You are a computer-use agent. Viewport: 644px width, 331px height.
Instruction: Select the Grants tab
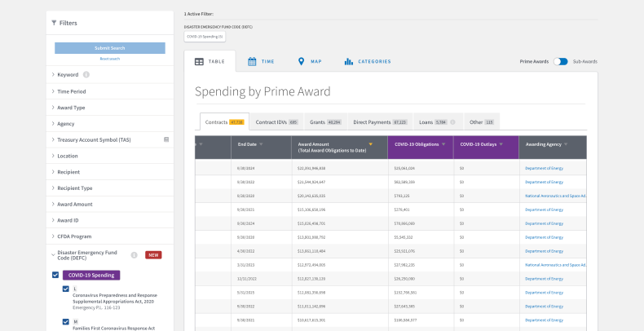pyautogui.click(x=323, y=122)
